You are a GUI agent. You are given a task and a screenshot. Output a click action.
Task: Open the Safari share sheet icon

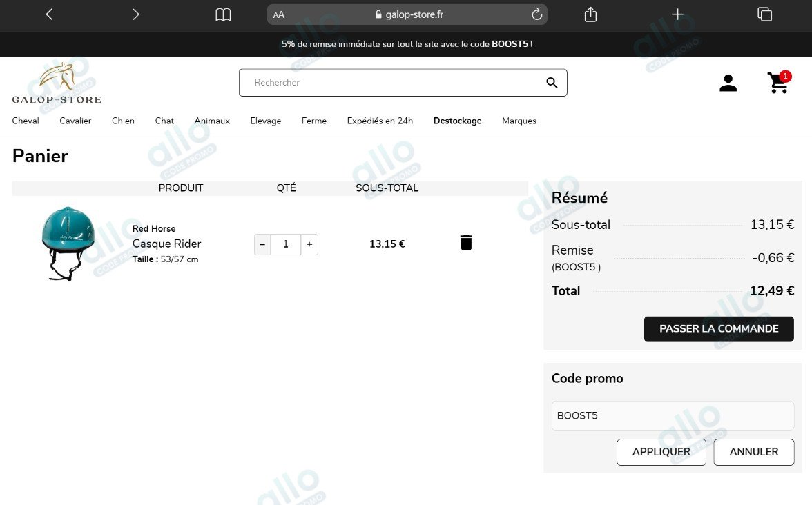click(590, 14)
